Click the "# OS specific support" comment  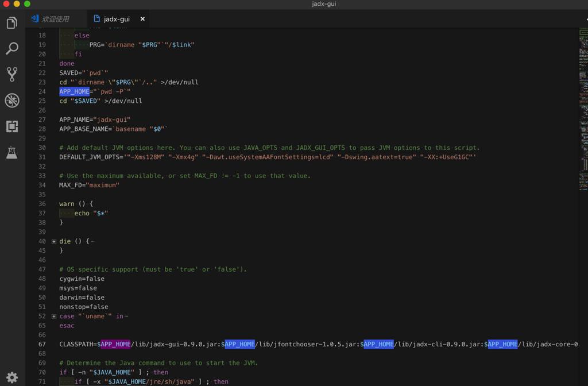[153, 269]
